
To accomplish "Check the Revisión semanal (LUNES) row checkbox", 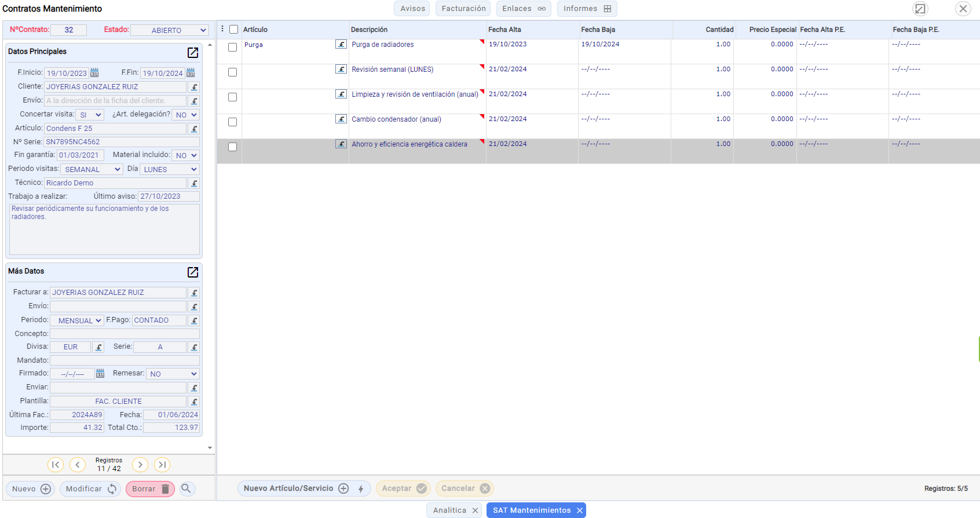I will pos(233,72).
